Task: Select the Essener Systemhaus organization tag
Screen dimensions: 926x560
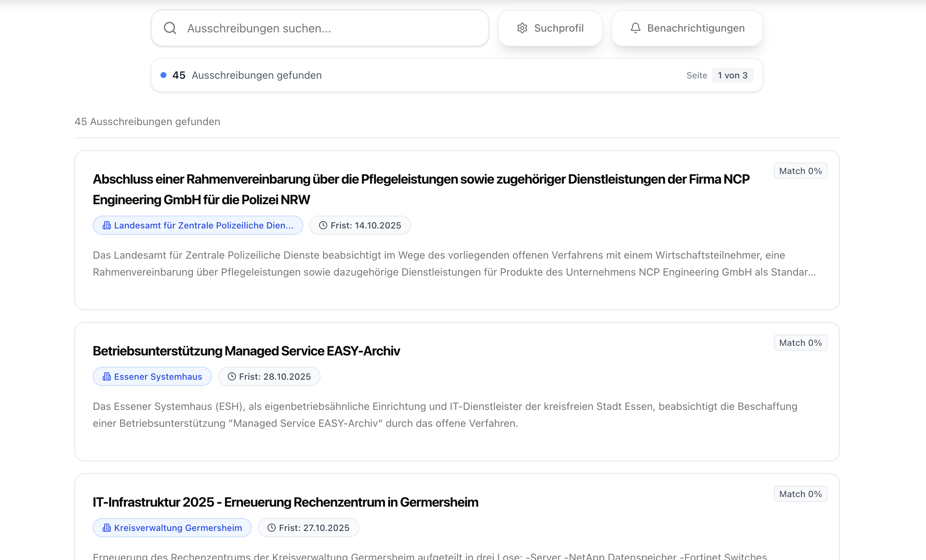Action: click(x=158, y=377)
